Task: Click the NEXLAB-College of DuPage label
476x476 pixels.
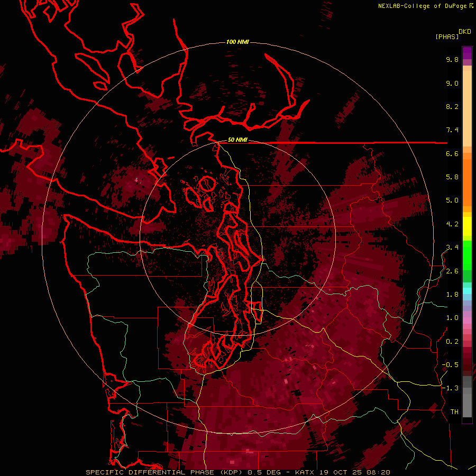Action: click(422, 6)
